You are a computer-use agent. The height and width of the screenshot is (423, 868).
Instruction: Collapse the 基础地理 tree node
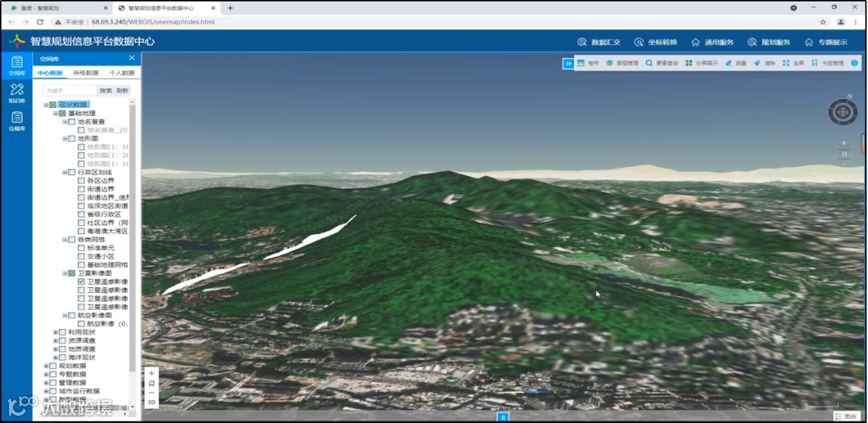click(x=55, y=113)
